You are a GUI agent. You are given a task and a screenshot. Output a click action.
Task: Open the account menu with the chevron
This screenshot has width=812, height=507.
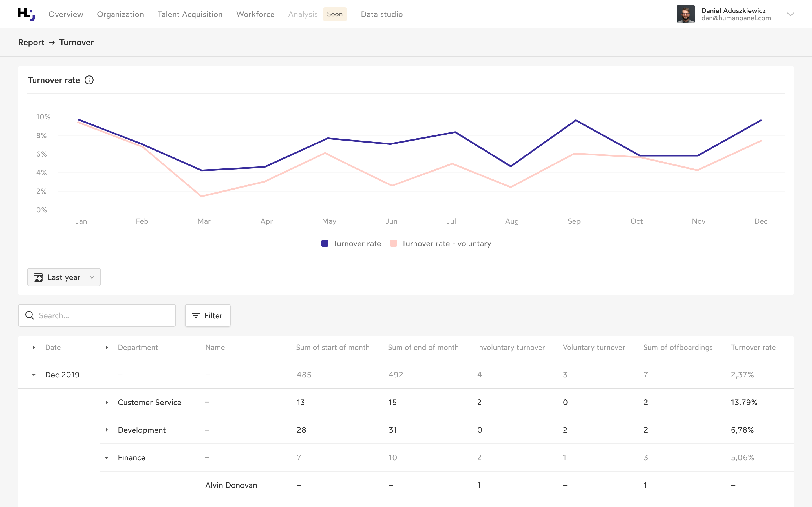[x=790, y=14]
